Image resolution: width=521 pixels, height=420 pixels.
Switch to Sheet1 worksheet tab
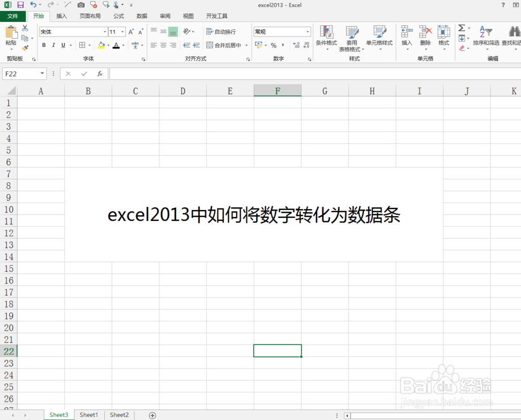point(89,415)
